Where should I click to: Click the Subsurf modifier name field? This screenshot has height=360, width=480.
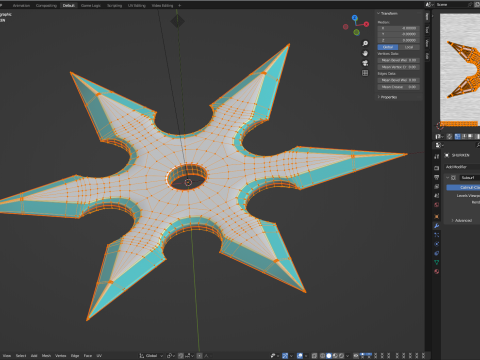470,178
